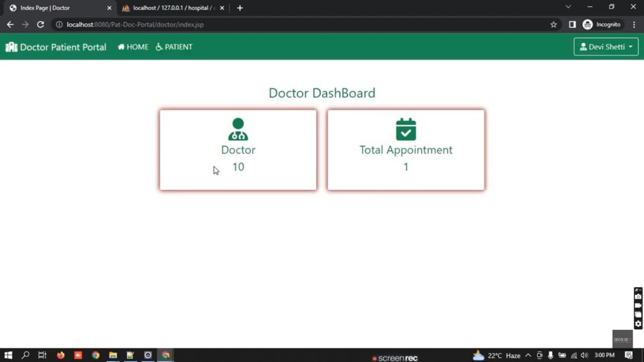
Task: Go back in browser history
Action: tap(10, 25)
